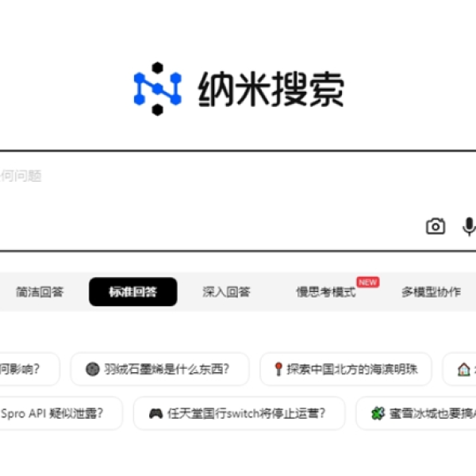Open suggestion 羽绒石墨烯是什么东西?

point(160,369)
